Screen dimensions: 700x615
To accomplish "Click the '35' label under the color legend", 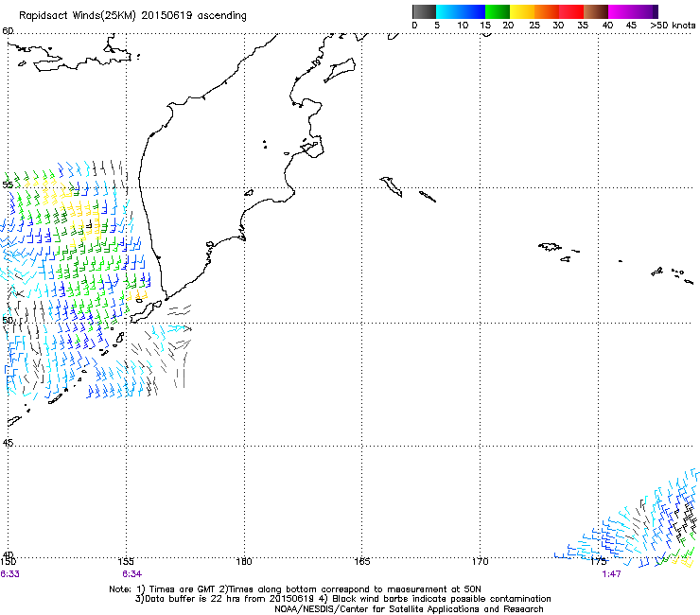I will click(583, 26).
